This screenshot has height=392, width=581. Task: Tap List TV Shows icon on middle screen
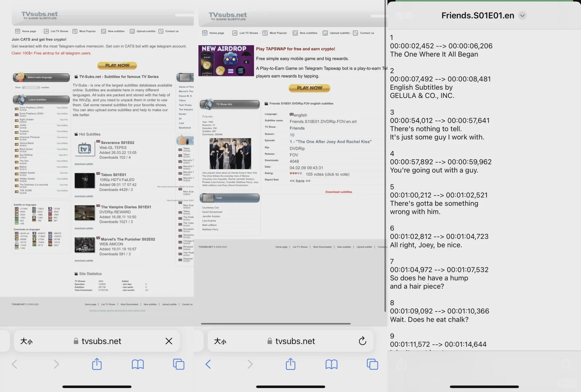tap(235, 33)
